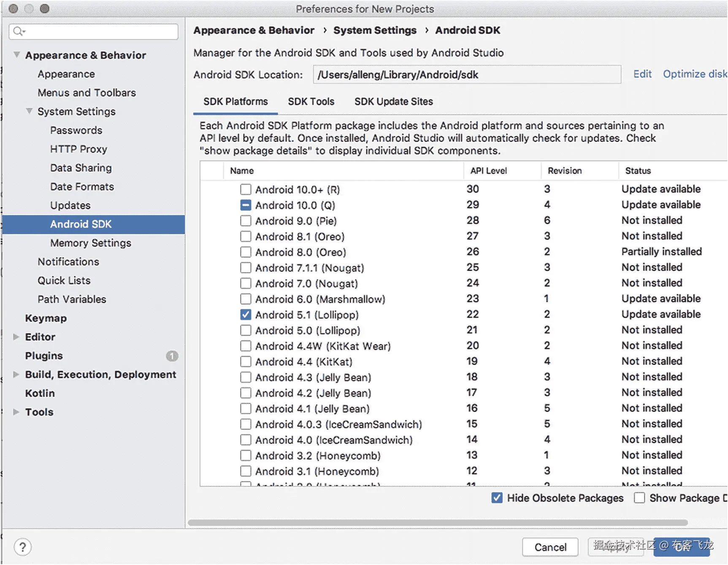Viewport: 728px width, 565px height.
Task: Click the search magnifier icon in sidebar
Action: (19, 31)
